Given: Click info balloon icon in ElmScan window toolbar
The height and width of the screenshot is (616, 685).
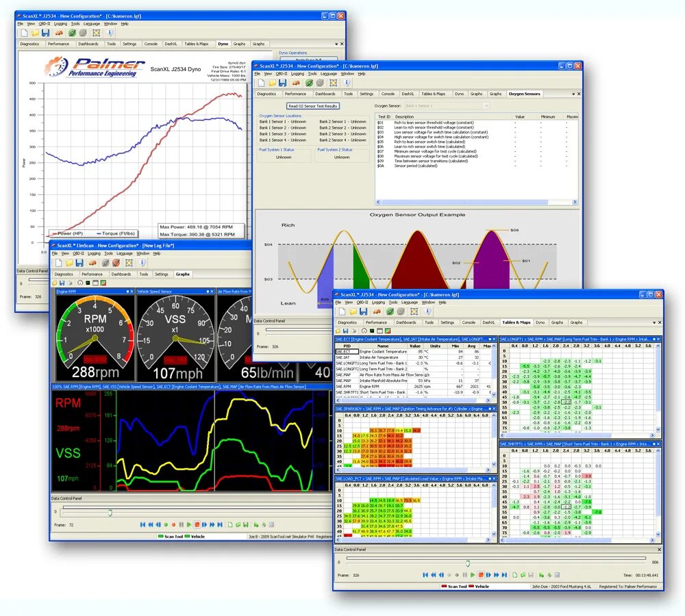Looking at the screenshot, I should 142,263.
